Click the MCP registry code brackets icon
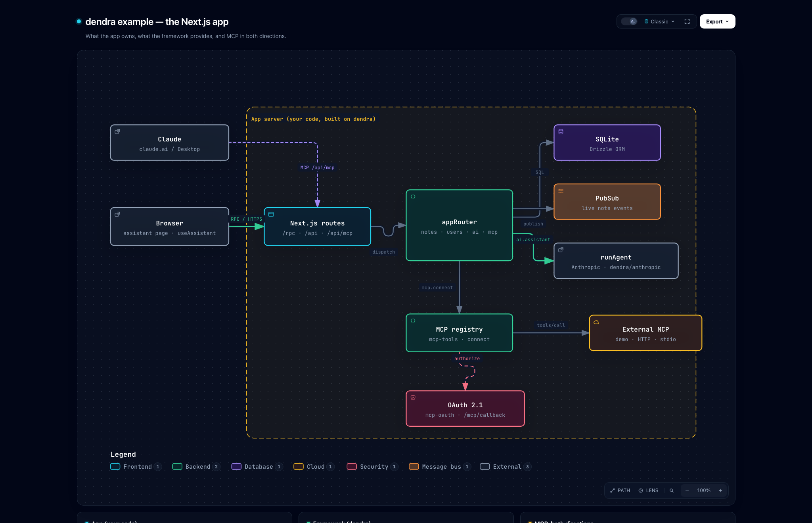 point(413,321)
